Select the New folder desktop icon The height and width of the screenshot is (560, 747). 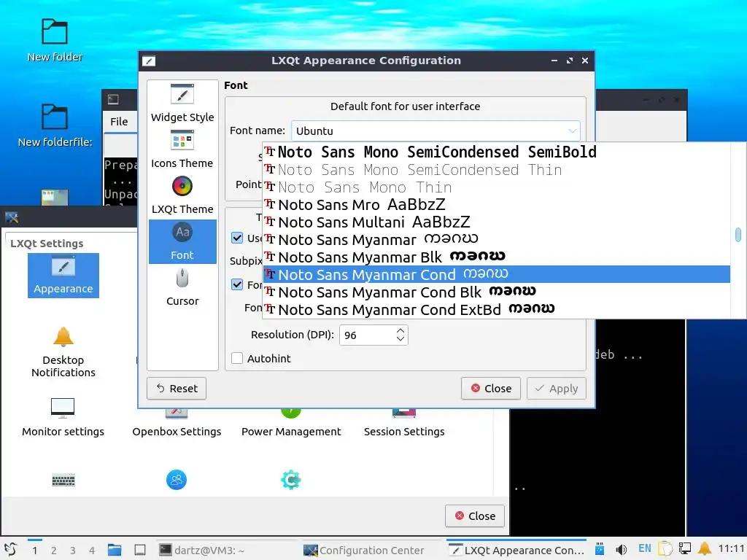tap(55, 41)
